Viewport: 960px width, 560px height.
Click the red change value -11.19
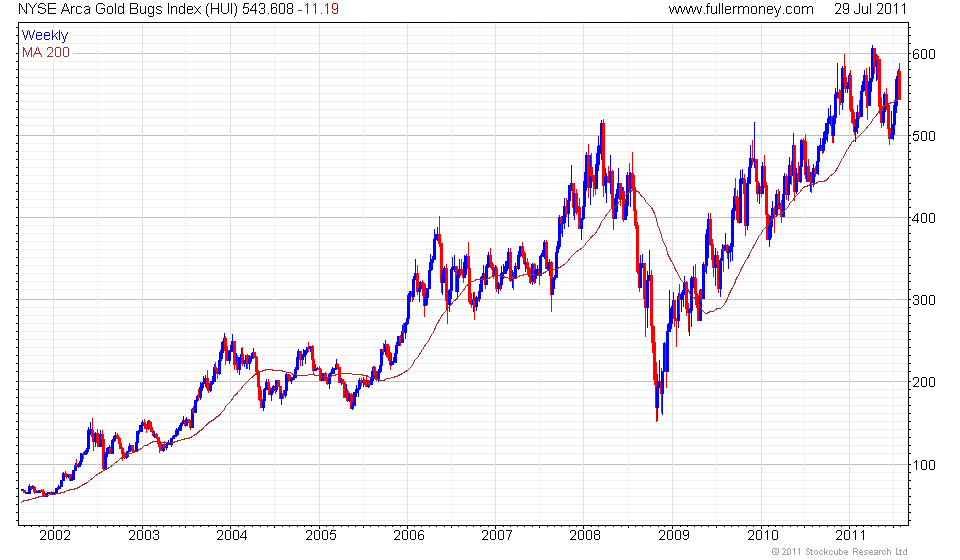(x=318, y=9)
